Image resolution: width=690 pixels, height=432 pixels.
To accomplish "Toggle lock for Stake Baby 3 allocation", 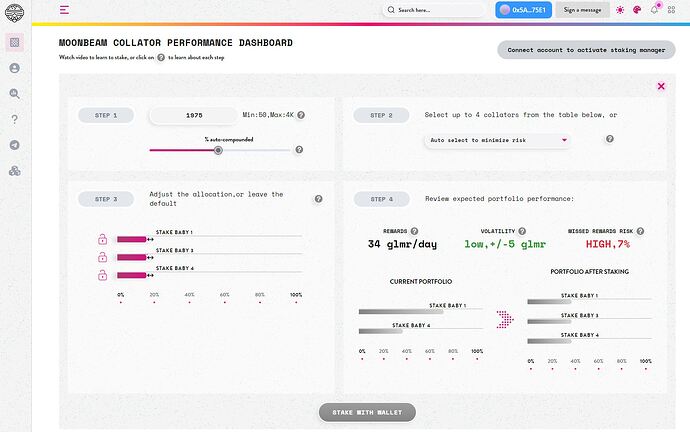I will pos(103,257).
